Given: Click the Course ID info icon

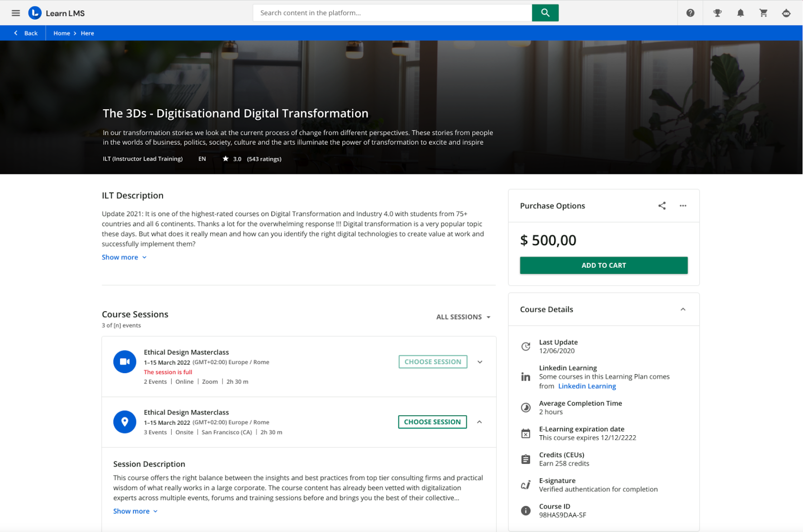Looking at the screenshot, I should pos(525,510).
